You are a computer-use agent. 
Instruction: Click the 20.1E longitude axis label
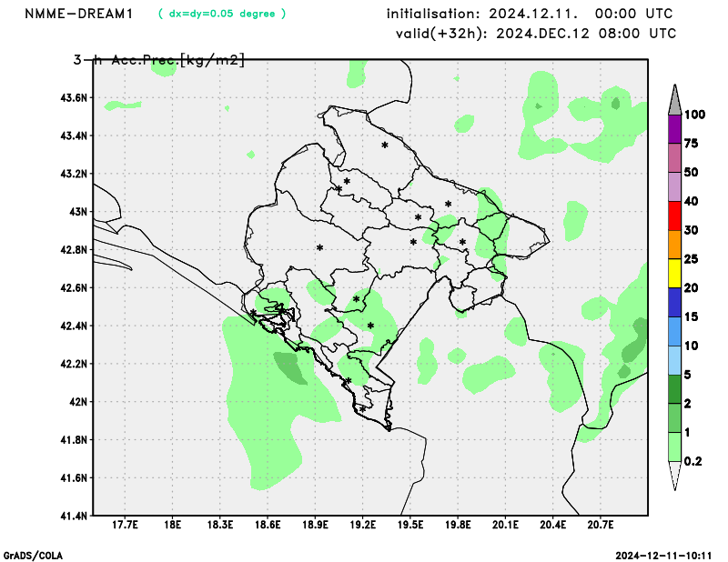click(x=505, y=525)
